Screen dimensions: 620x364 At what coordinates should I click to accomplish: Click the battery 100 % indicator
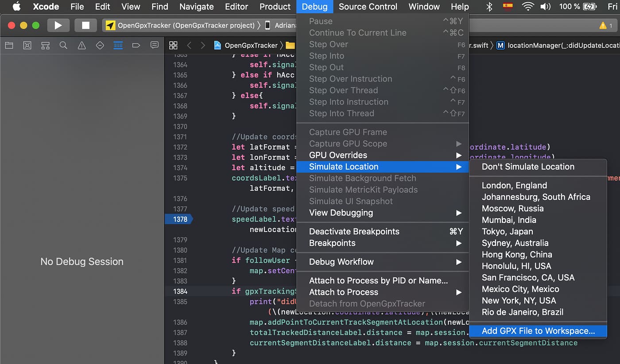tap(578, 6)
